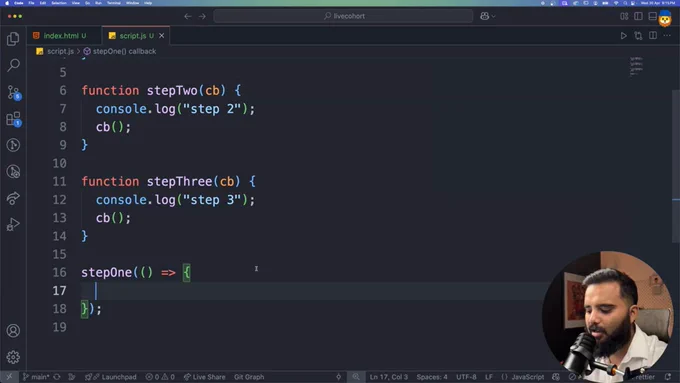Click the console.log("step 2") line
Screen dimensions: 680x383
(x=175, y=108)
